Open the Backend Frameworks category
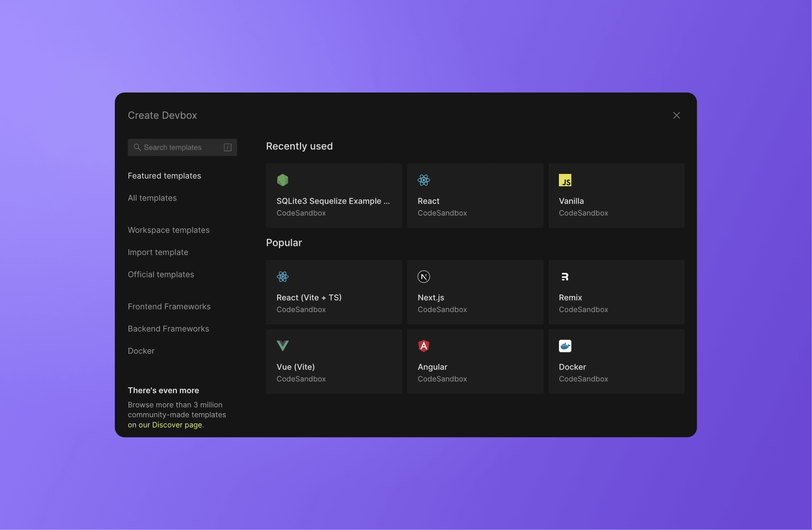Viewport: 812px width, 530px height. tap(168, 329)
